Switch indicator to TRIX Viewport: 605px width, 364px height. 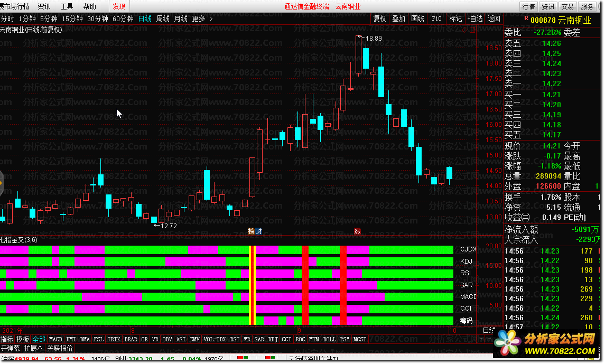click(114, 339)
